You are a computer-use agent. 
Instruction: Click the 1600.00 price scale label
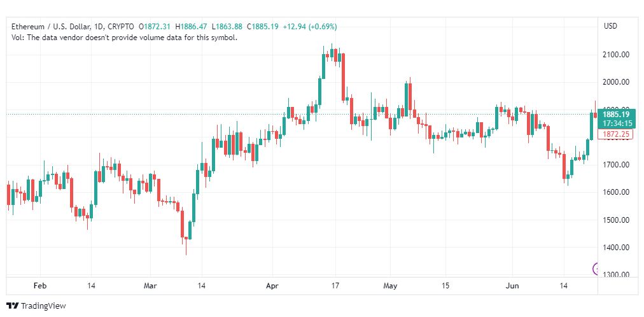point(616,193)
